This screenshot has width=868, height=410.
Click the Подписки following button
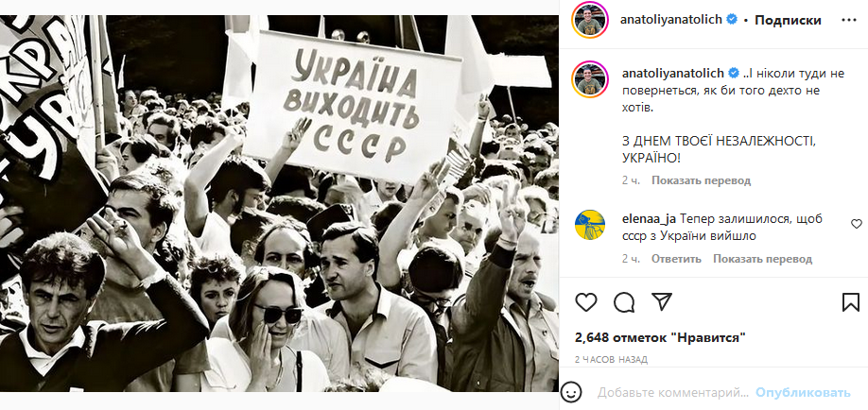click(x=788, y=21)
